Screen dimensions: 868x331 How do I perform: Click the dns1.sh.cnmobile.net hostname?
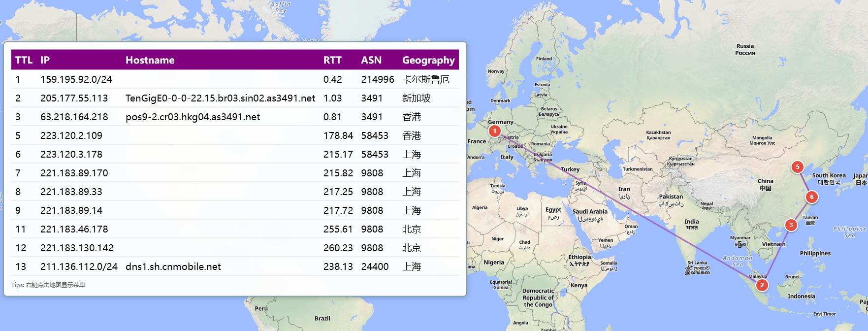point(173,266)
